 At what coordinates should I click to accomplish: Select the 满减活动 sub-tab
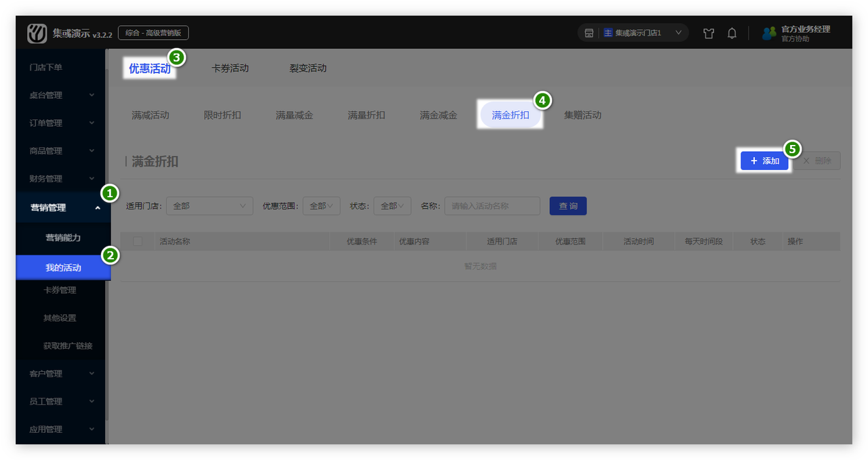[151, 115]
